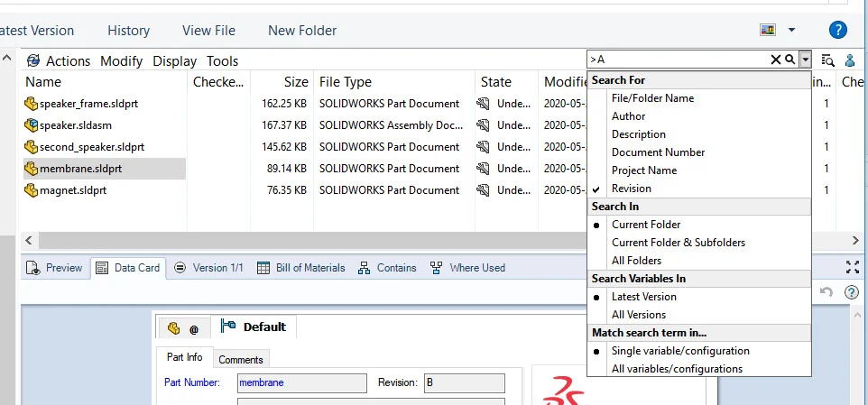Click the picture view icon in toolbar

point(769,30)
